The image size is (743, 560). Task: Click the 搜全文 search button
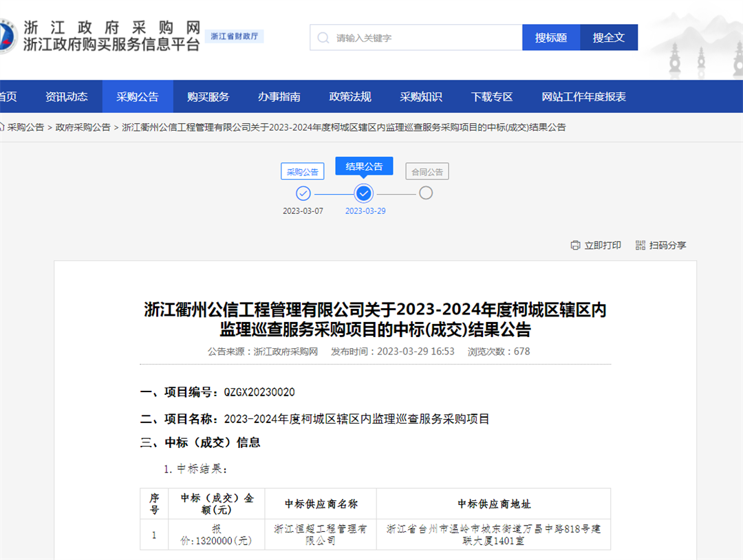click(x=610, y=37)
